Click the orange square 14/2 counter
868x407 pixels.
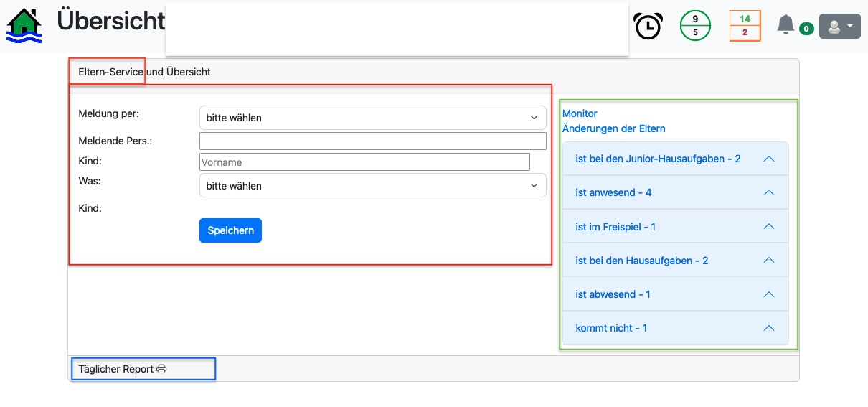(745, 27)
